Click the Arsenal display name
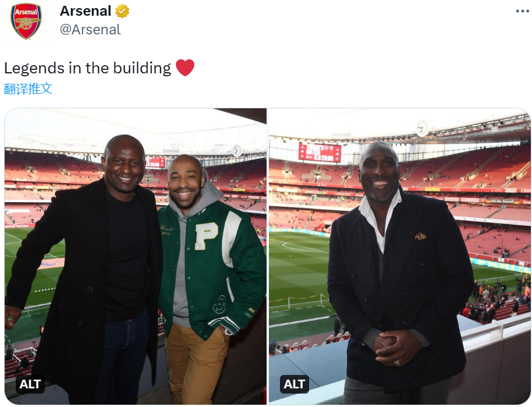This screenshot has height=407, width=532. 86,11
